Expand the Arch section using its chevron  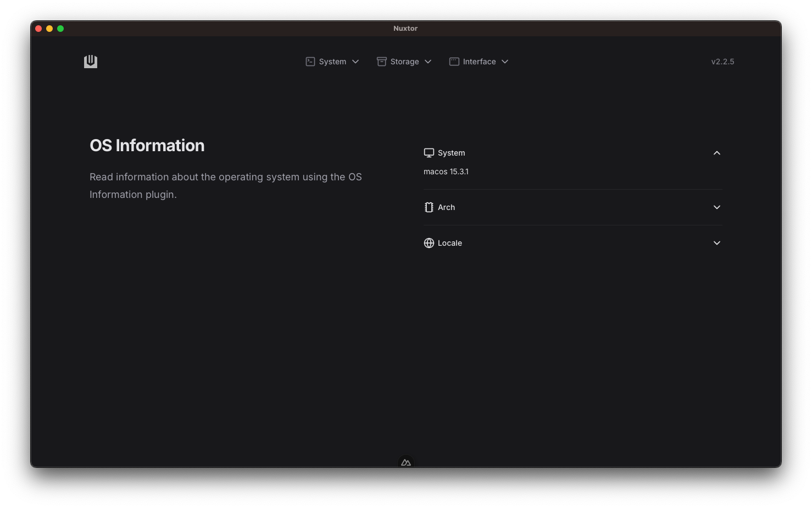coord(716,207)
